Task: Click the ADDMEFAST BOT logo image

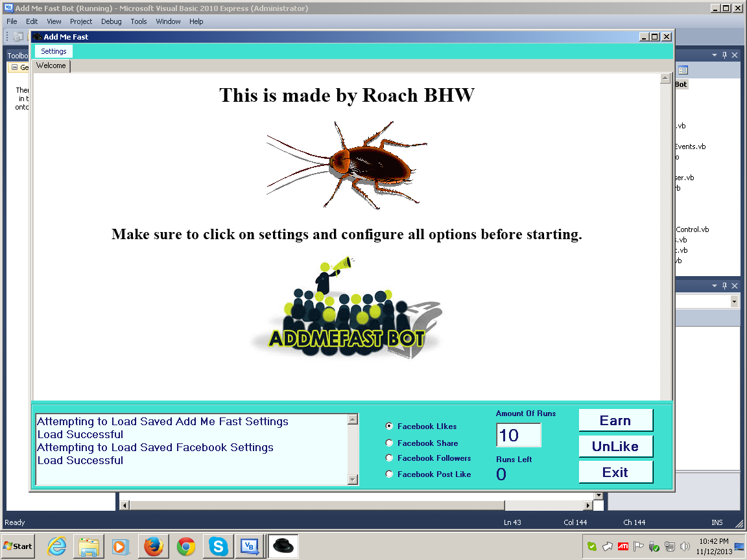Action: click(347, 308)
